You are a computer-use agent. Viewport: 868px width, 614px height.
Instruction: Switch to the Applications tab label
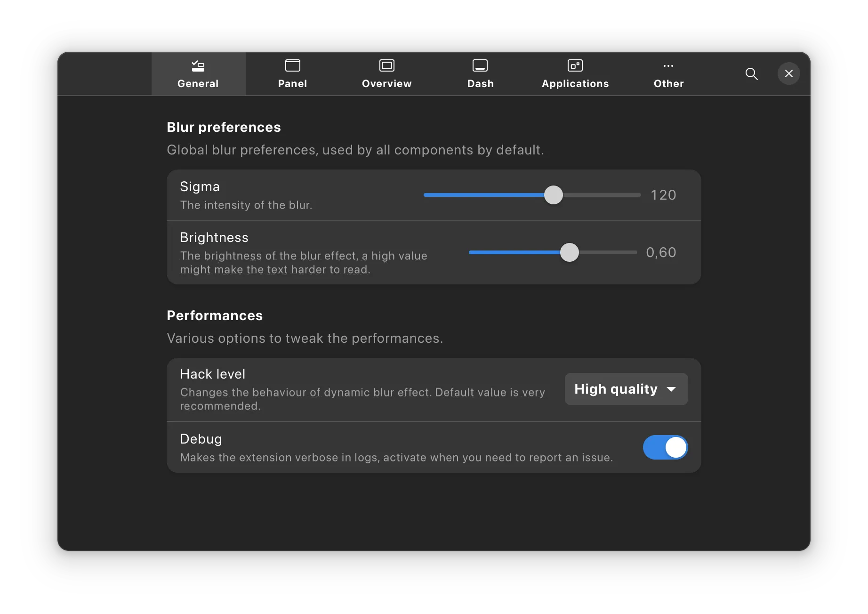tap(575, 84)
